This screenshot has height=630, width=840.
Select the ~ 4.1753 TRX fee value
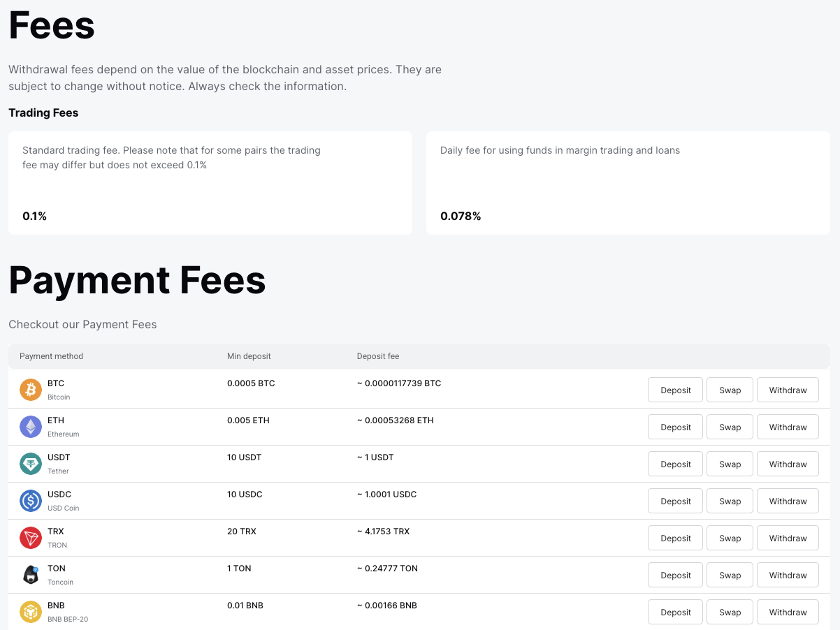click(x=383, y=532)
